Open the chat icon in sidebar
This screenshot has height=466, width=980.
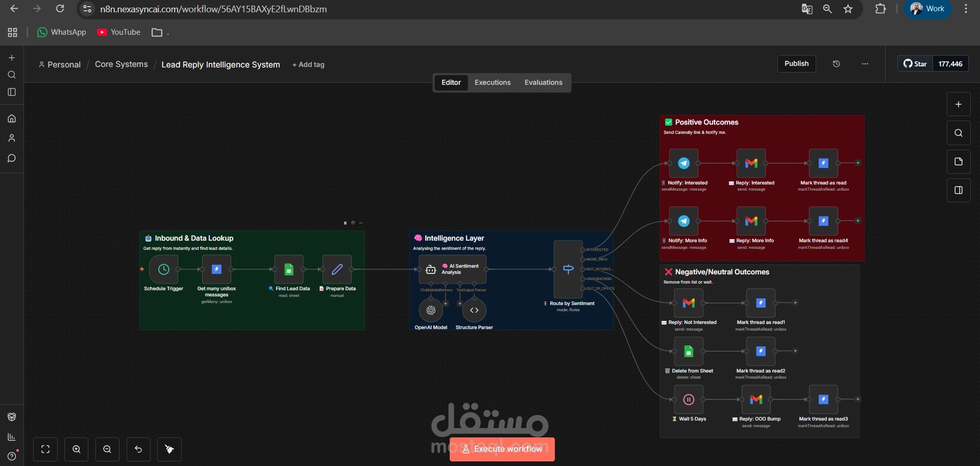(x=12, y=158)
